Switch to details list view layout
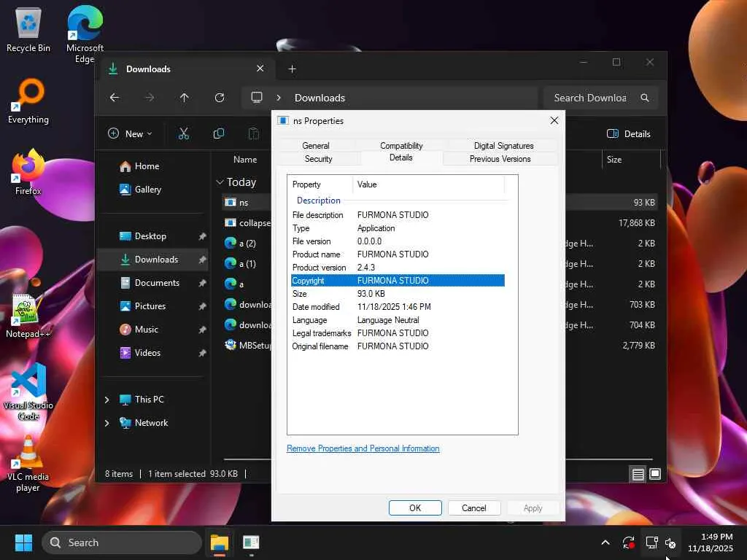747x560 pixels. (x=638, y=474)
